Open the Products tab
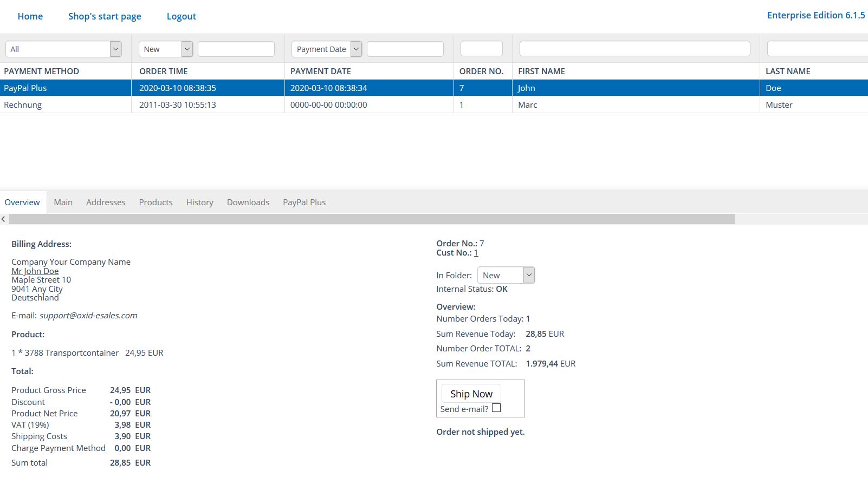 coord(156,202)
